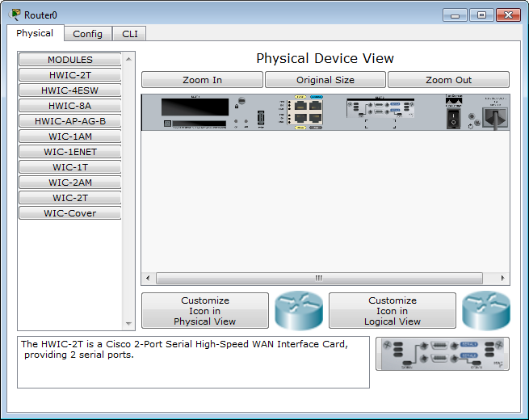The width and height of the screenshot is (529, 420).
Task: Click the module list scroll down arrow
Action: click(128, 324)
